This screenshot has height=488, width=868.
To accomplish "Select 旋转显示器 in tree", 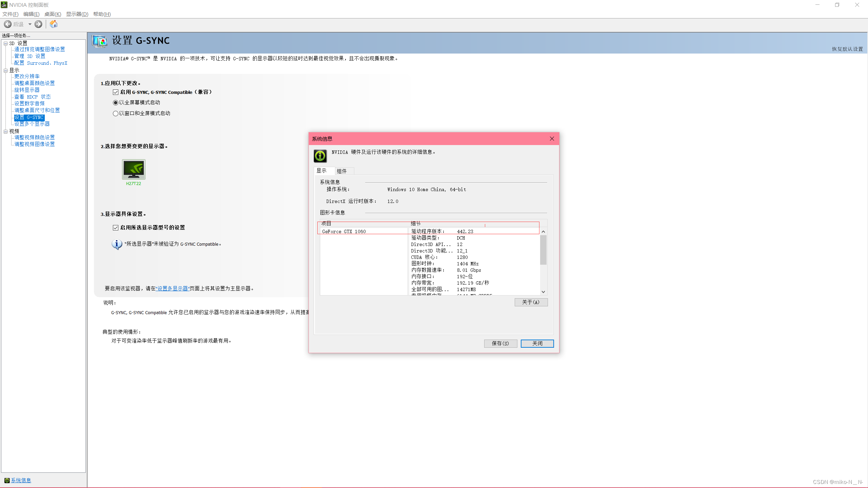I will click(27, 90).
